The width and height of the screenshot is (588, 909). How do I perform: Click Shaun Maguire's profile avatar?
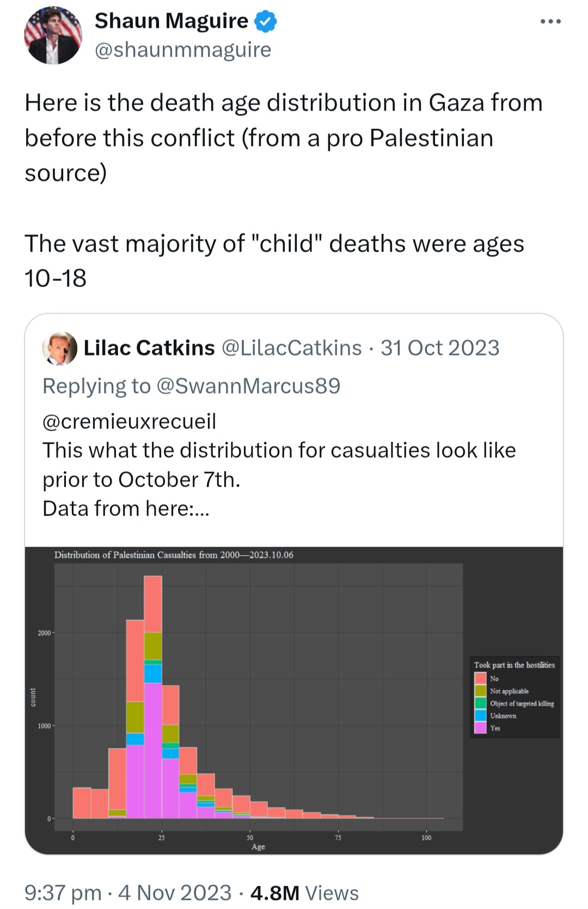(53, 35)
